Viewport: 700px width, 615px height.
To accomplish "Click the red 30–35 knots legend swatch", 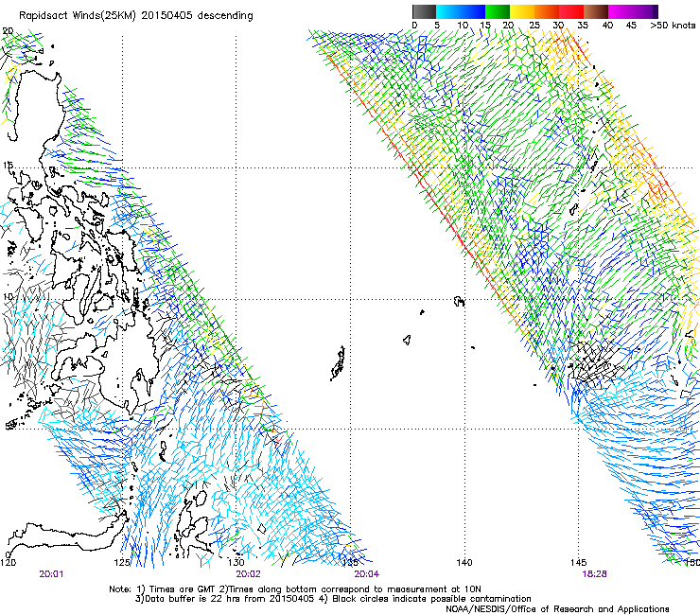I will point(571,11).
